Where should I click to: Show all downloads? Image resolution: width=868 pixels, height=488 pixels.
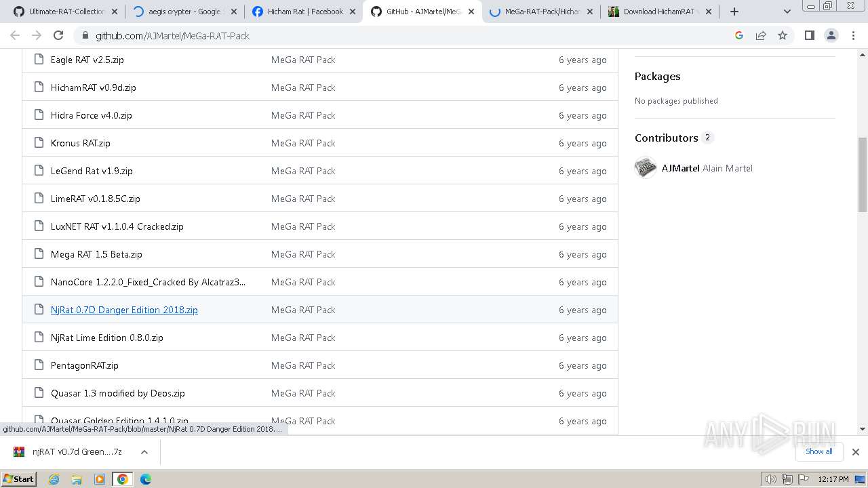point(819,451)
